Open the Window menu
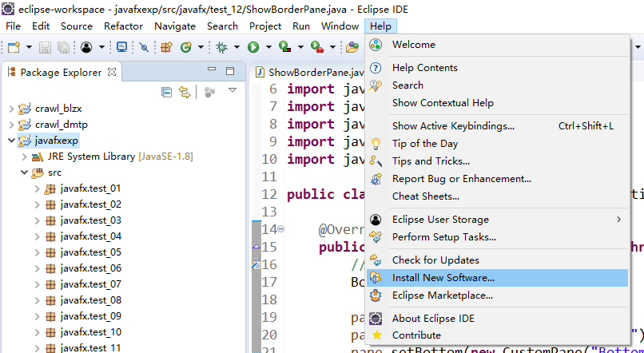 (x=340, y=26)
